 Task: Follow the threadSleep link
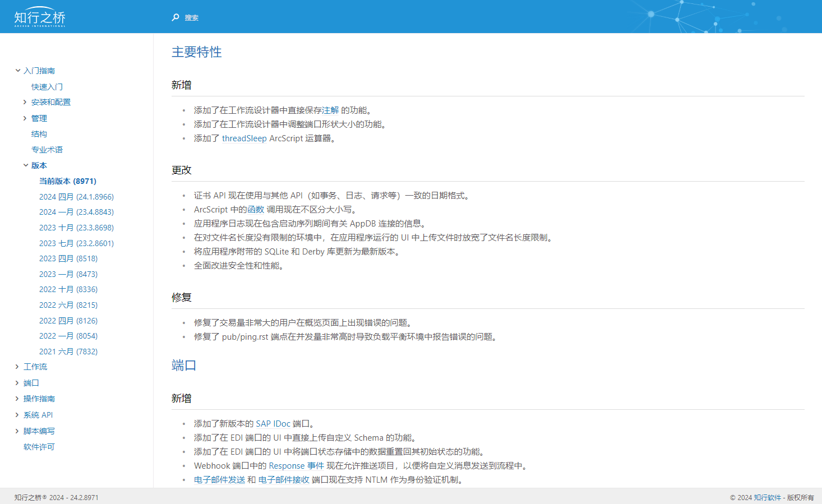pos(244,138)
